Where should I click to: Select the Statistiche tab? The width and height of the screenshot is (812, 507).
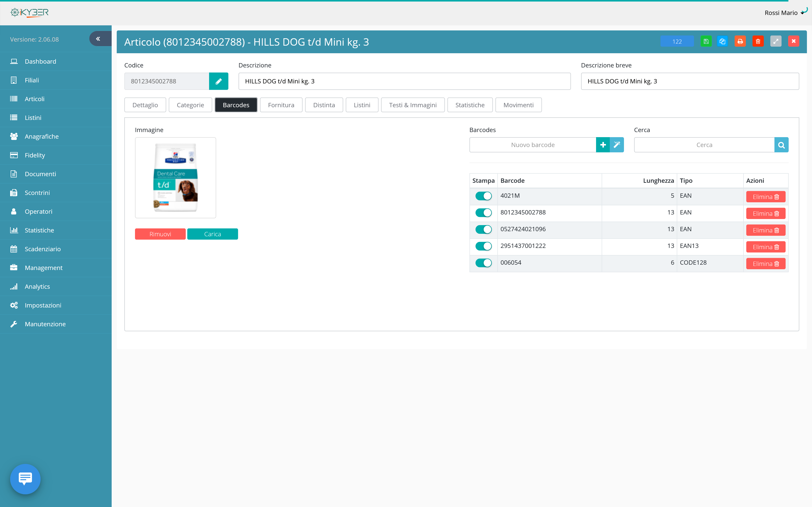[470, 104]
